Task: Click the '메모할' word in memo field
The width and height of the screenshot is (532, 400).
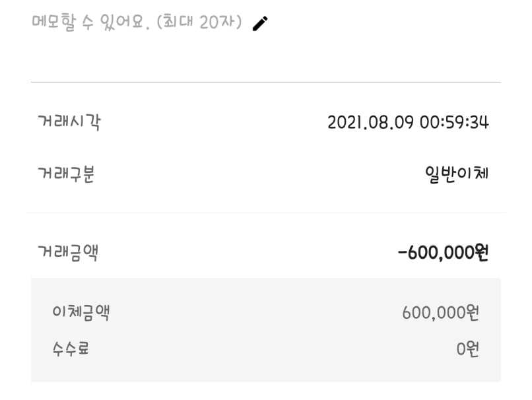Action: [54, 22]
